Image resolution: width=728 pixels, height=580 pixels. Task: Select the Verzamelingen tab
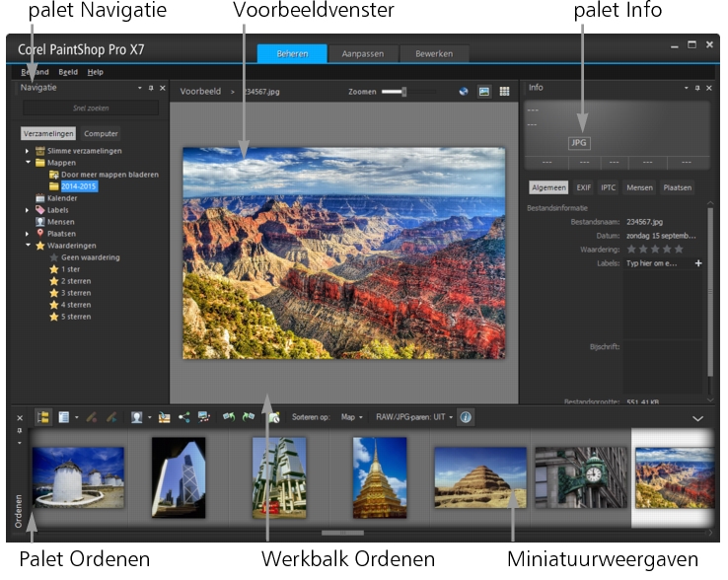(48, 134)
